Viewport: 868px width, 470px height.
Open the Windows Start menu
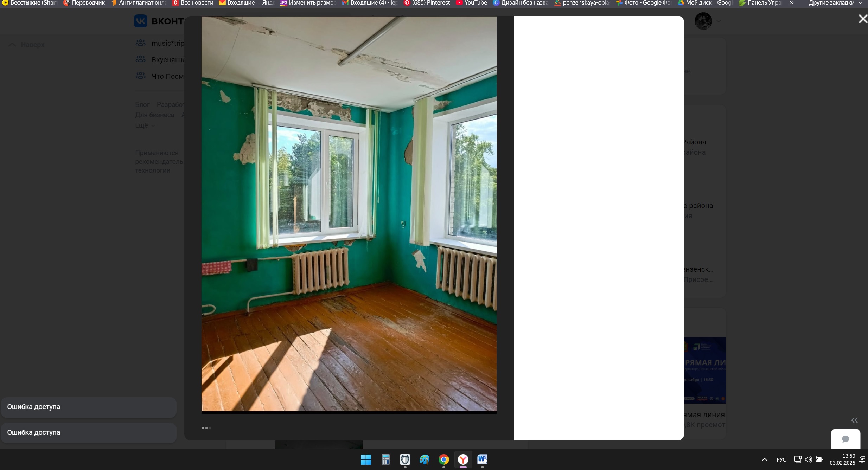coord(366,459)
